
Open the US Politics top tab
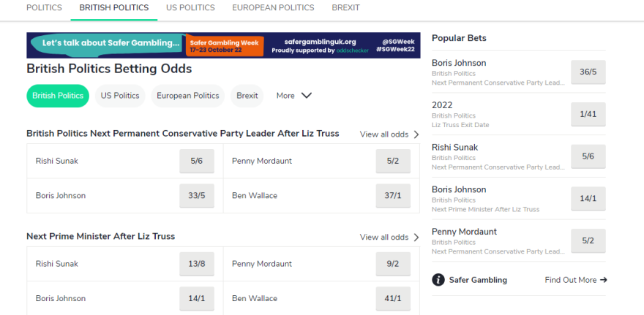coord(190,8)
